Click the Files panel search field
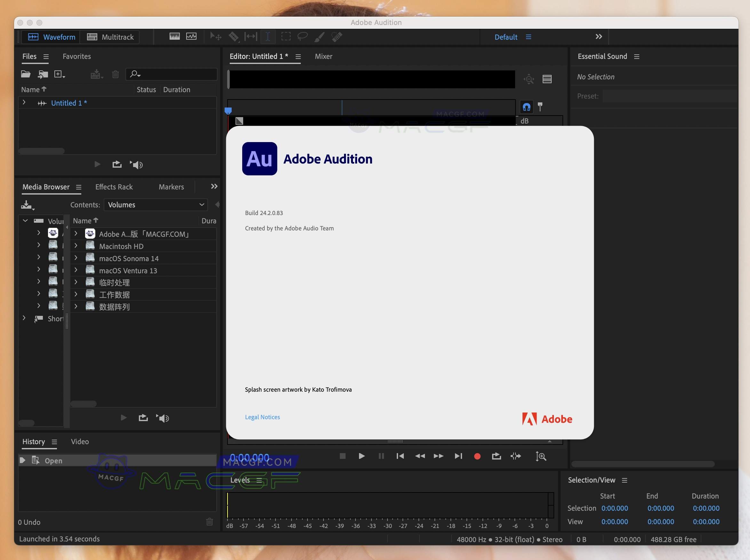750x560 pixels. (x=176, y=74)
